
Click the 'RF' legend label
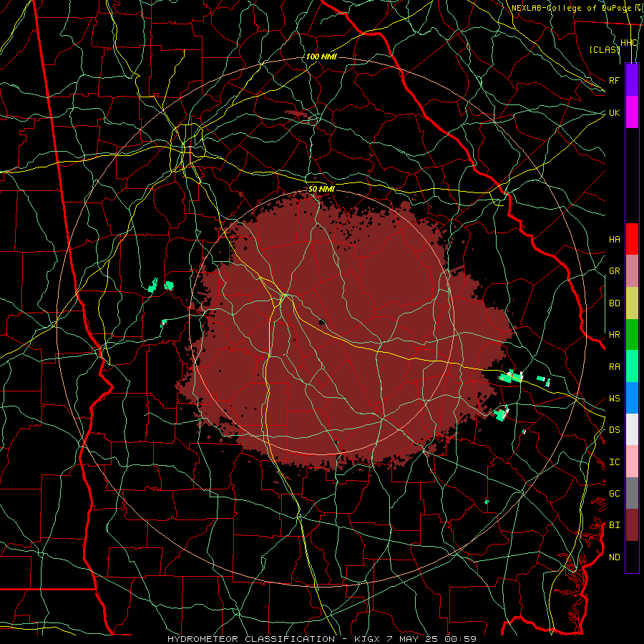[x=615, y=80]
